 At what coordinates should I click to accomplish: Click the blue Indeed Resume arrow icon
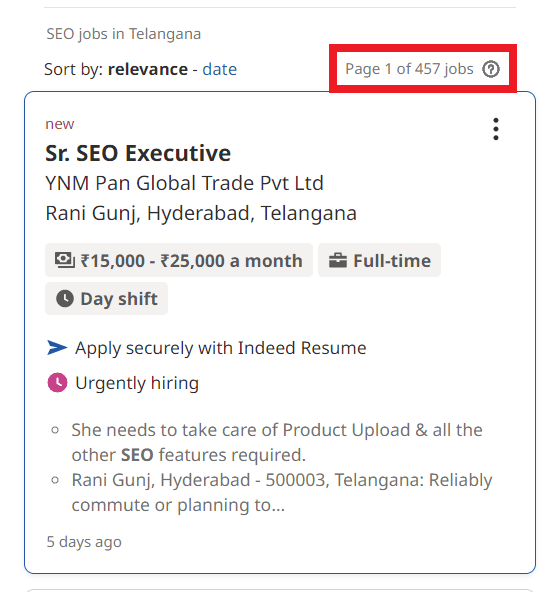point(57,348)
